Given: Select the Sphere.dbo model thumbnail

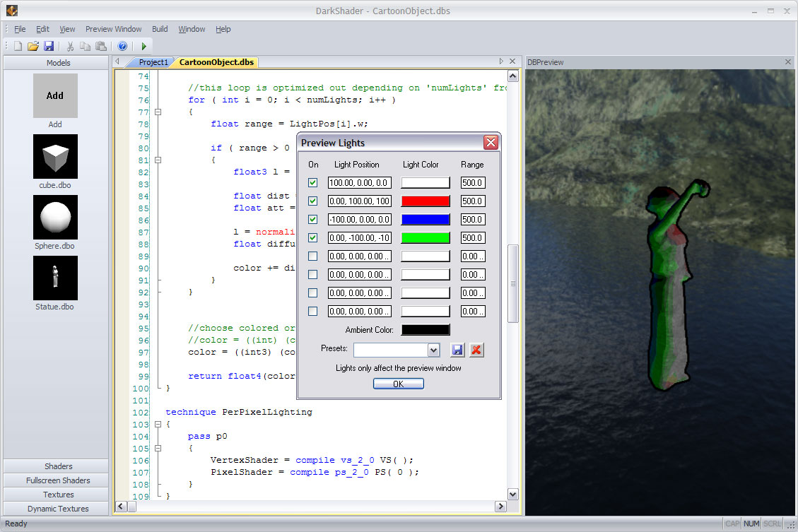Looking at the screenshot, I should coord(55,218).
